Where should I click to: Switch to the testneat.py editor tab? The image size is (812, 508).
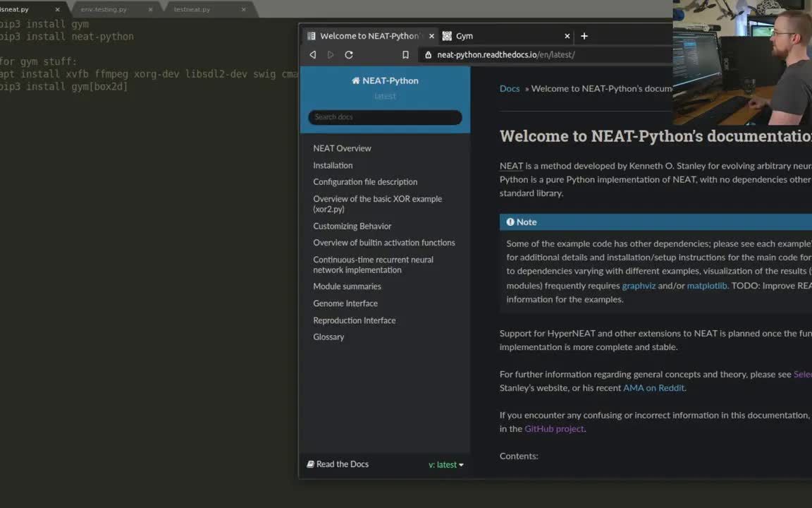coord(191,9)
